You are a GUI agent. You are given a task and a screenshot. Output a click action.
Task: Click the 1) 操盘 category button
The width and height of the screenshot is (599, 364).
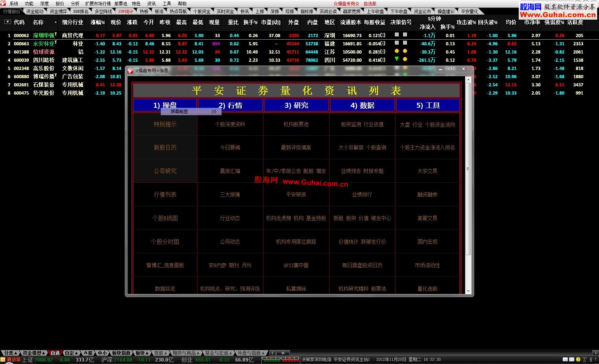coord(165,105)
